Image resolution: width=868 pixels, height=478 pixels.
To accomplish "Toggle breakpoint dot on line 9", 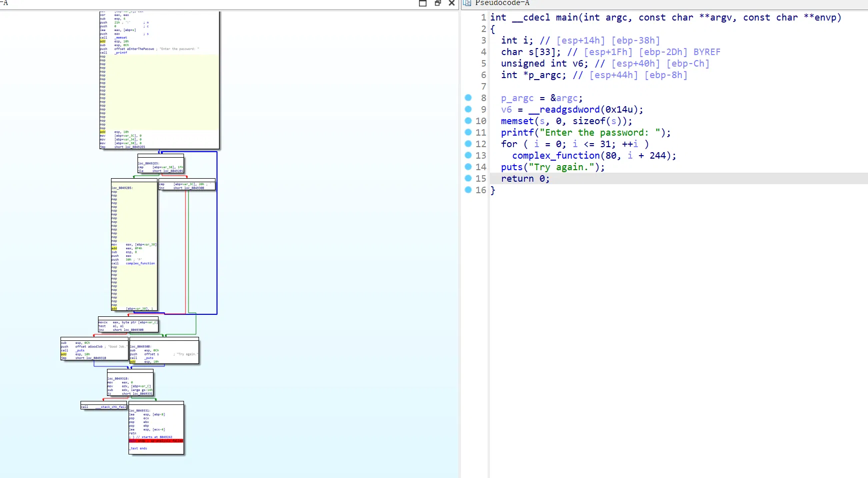I will pyautogui.click(x=468, y=109).
